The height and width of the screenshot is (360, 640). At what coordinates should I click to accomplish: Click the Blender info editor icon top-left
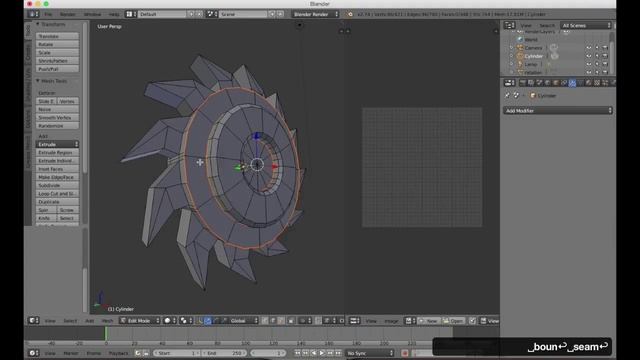pyautogui.click(x=33, y=14)
